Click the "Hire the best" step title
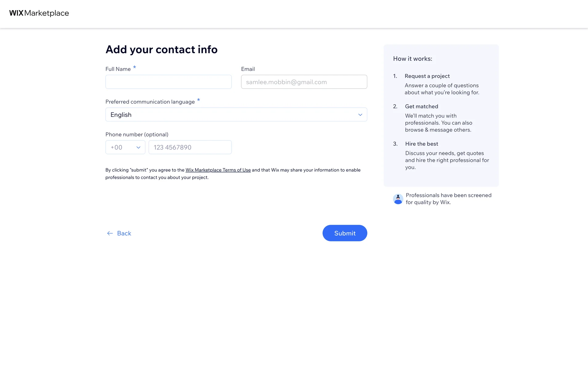Screen dimensions: 588x368 click(421, 144)
